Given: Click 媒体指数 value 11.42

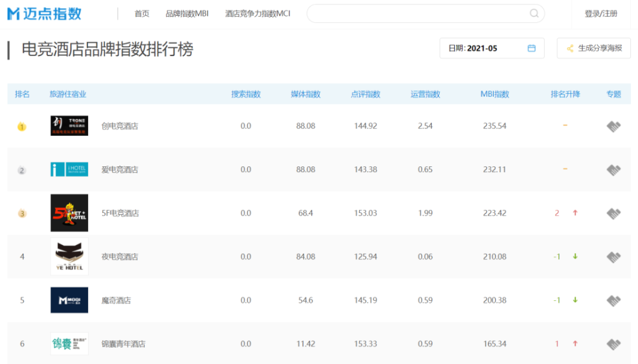Looking at the screenshot, I should (x=306, y=343).
